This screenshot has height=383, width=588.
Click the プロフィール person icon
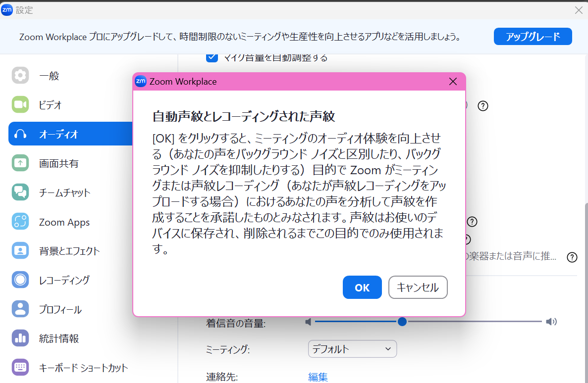20,309
